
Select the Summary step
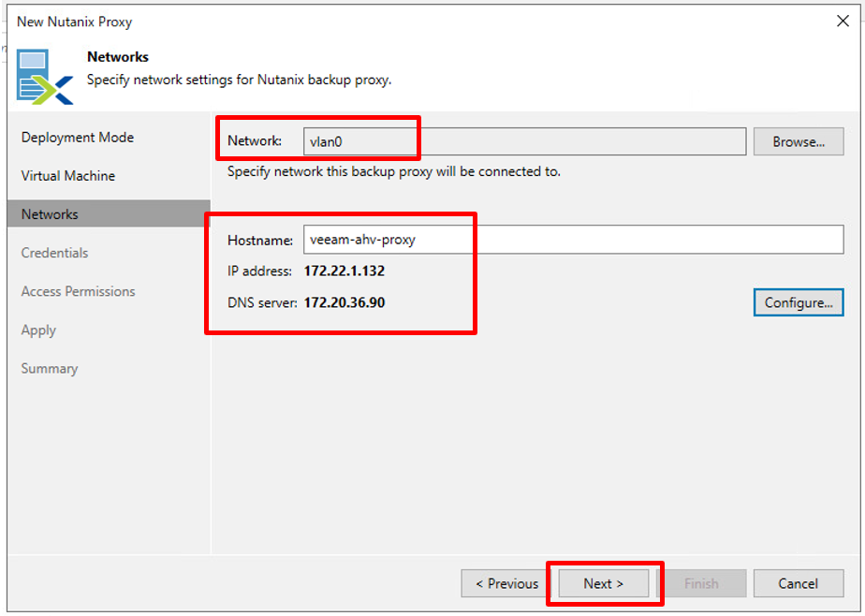pyautogui.click(x=50, y=369)
